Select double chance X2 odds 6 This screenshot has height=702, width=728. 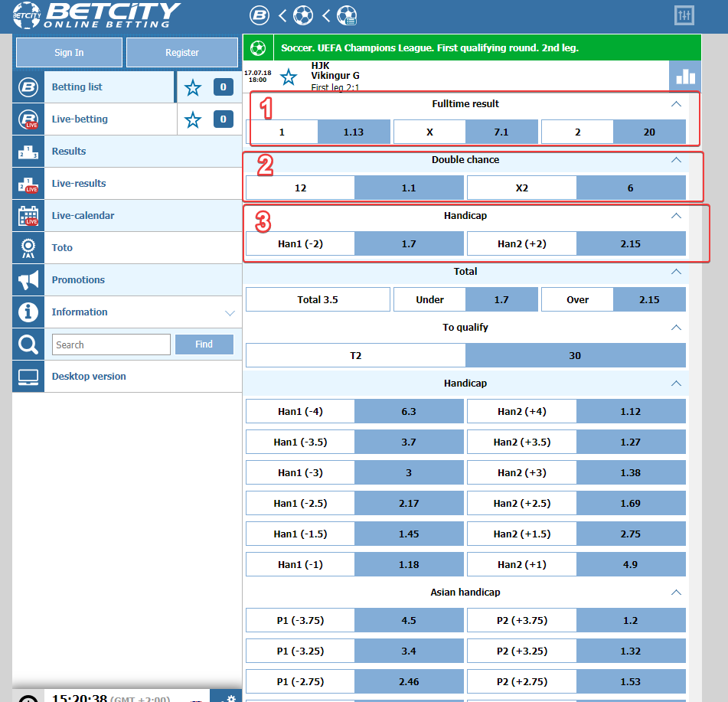click(x=631, y=188)
